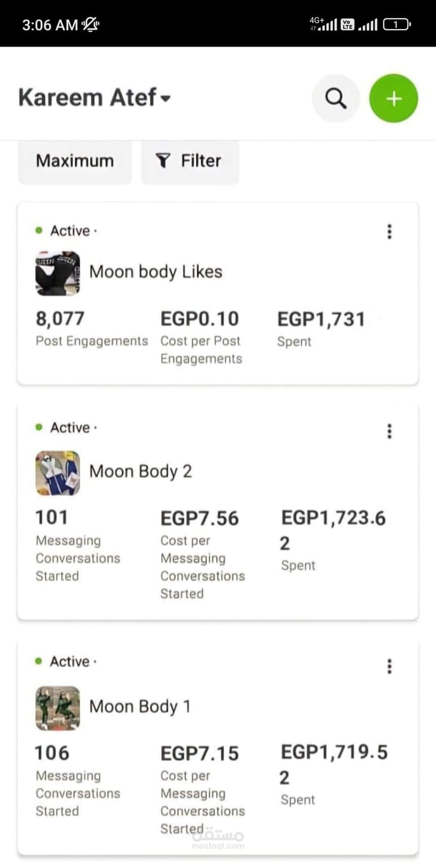This screenshot has width=436, height=868.
Task: Open Moon Body 1 campaign thumbnail
Action: (x=58, y=708)
